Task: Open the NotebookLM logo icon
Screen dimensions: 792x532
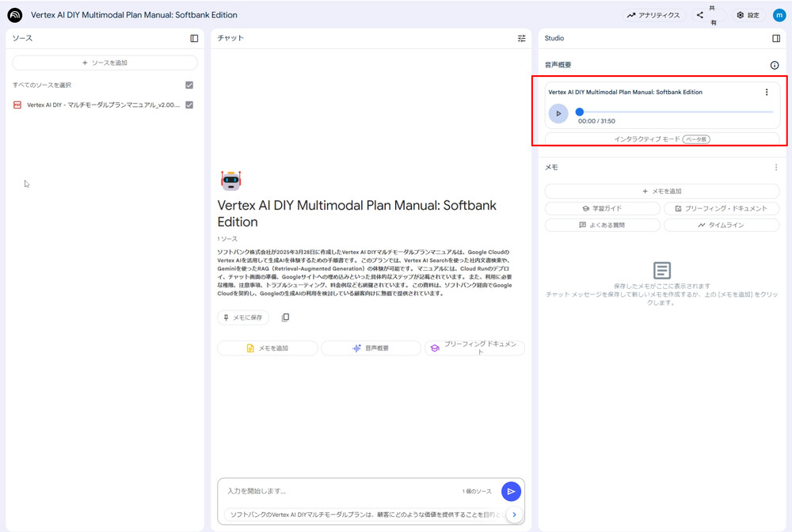Action: pyautogui.click(x=14, y=14)
